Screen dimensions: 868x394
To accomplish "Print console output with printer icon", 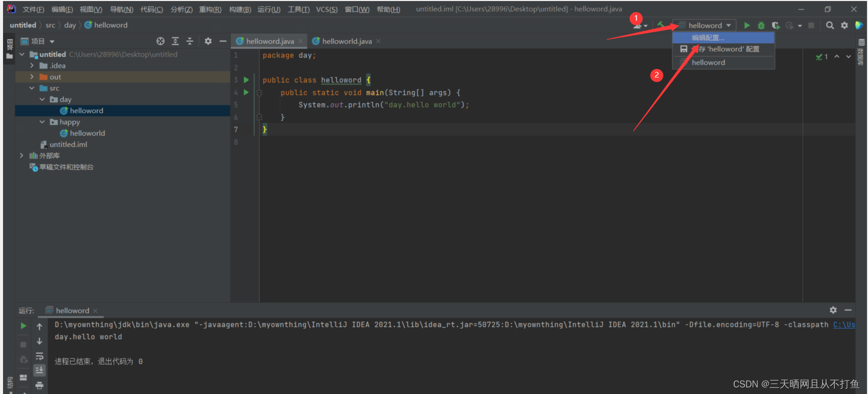I will pyautogui.click(x=39, y=385).
